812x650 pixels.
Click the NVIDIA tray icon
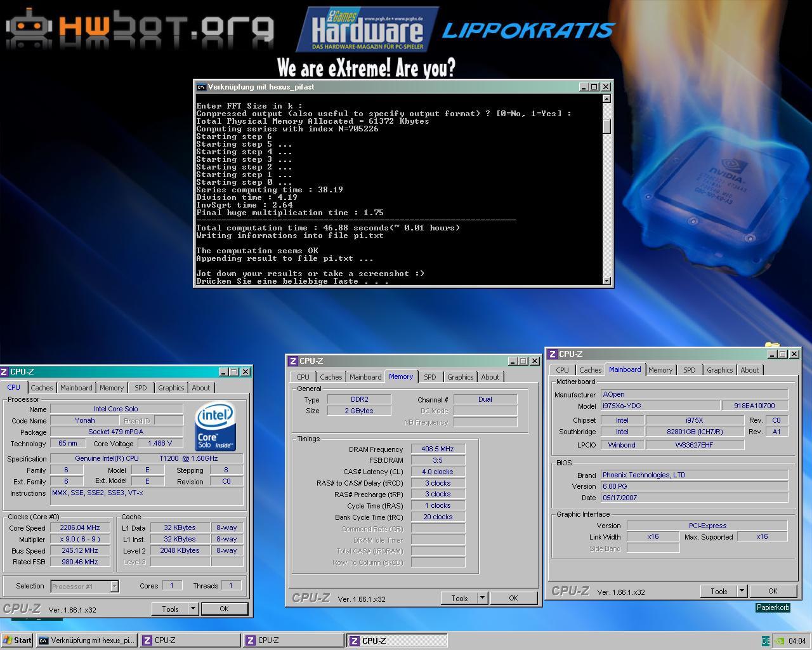[x=779, y=640]
